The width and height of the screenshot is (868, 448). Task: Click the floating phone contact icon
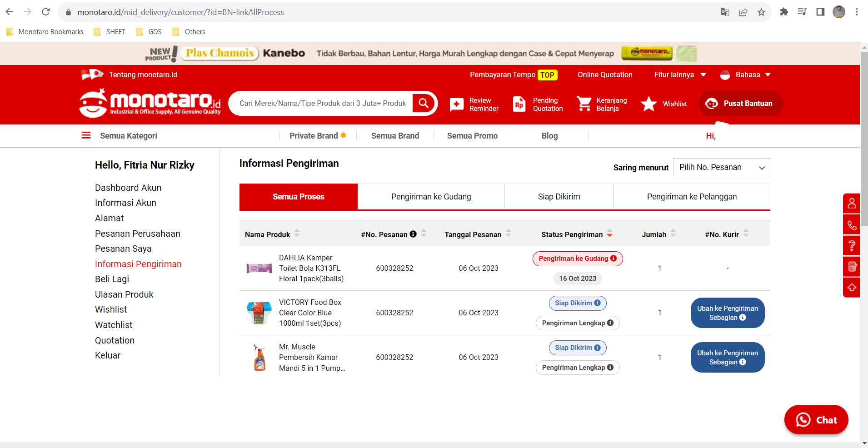pos(852,225)
